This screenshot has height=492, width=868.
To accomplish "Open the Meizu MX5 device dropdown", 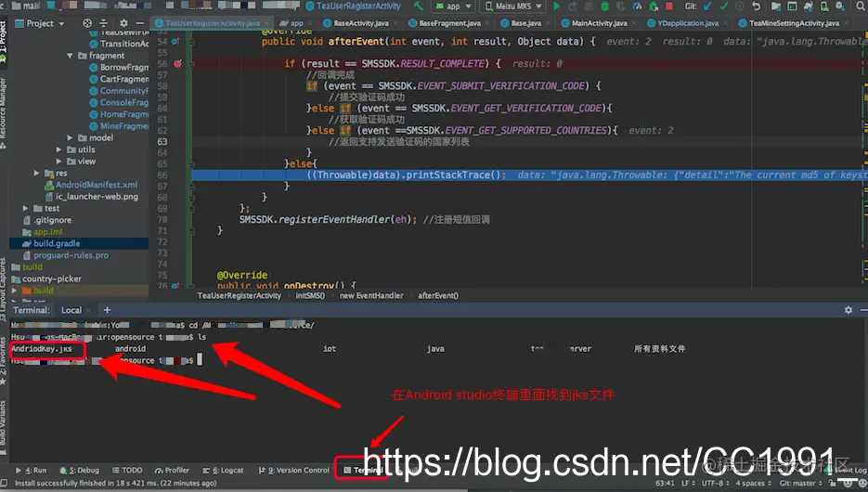I will pos(513,6).
